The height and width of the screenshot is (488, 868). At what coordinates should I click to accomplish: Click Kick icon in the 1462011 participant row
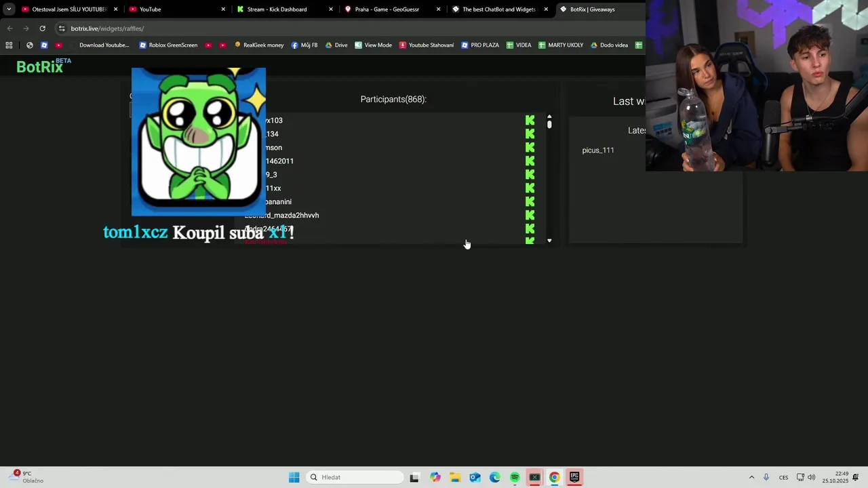(x=530, y=161)
